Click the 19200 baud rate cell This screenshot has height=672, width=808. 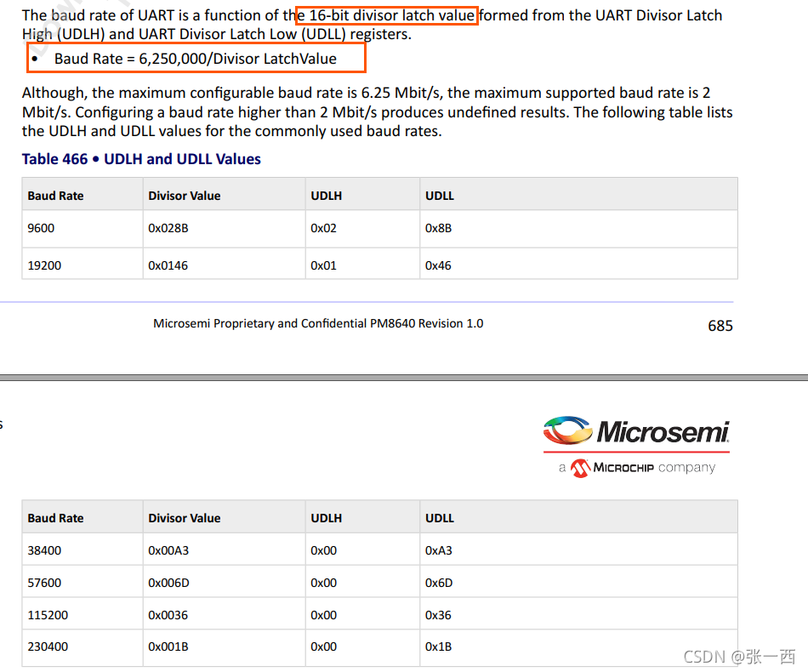click(x=82, y=265)
